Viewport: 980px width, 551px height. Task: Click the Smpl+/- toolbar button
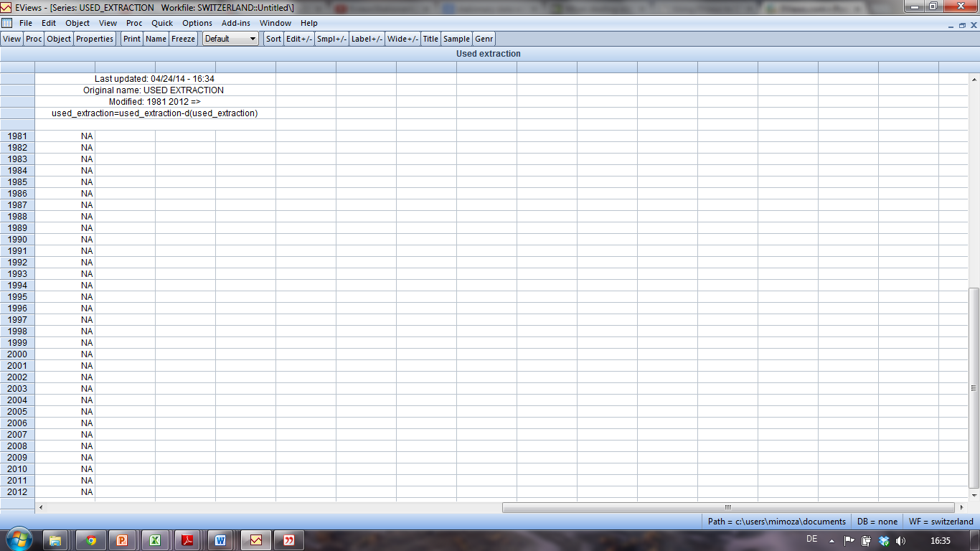331,39
